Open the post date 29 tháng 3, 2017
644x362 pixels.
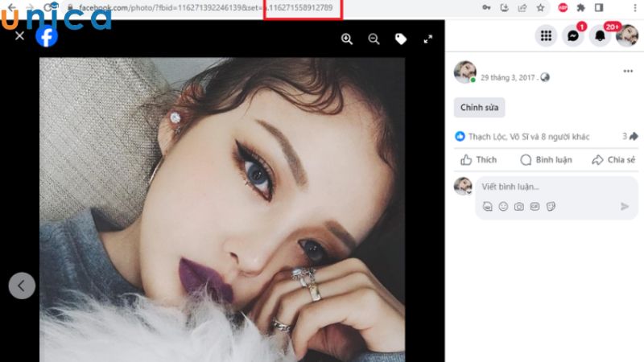tap(508, 77)
